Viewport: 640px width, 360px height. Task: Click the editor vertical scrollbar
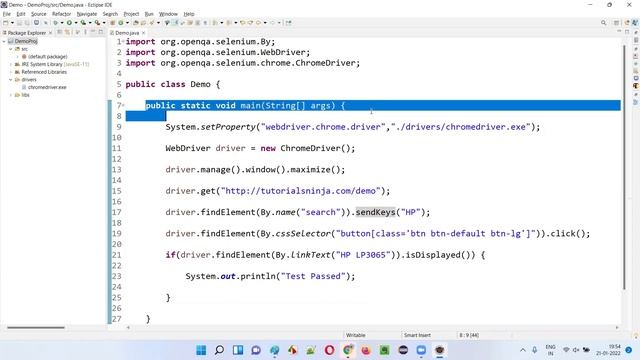click(x=624, y=167)
